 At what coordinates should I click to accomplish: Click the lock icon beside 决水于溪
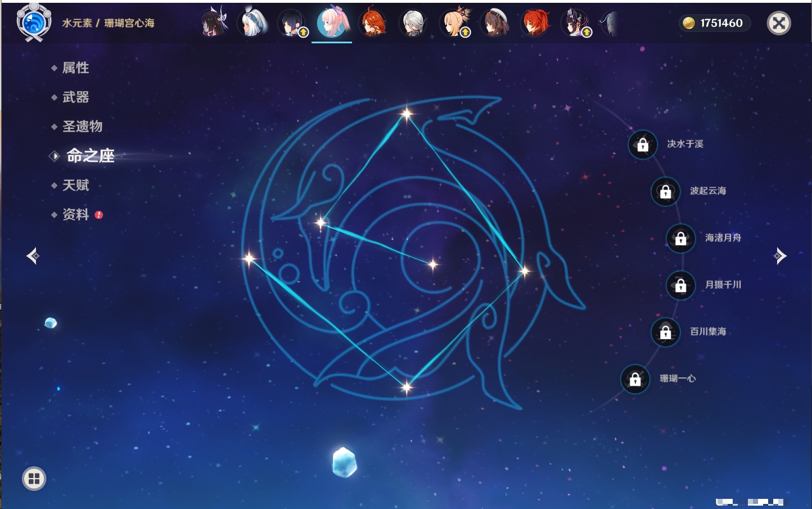643,145
